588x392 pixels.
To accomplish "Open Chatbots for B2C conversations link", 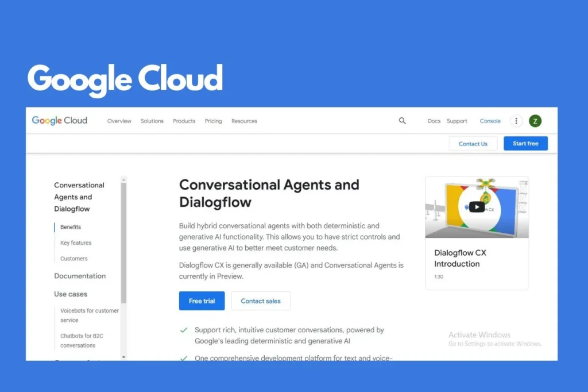I will coord(82,341).
